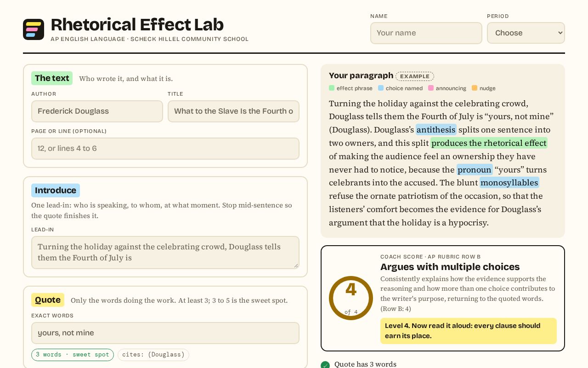588x368 pixels.
Task: Open the Period dropdown
Action: [x=526, y=33]
